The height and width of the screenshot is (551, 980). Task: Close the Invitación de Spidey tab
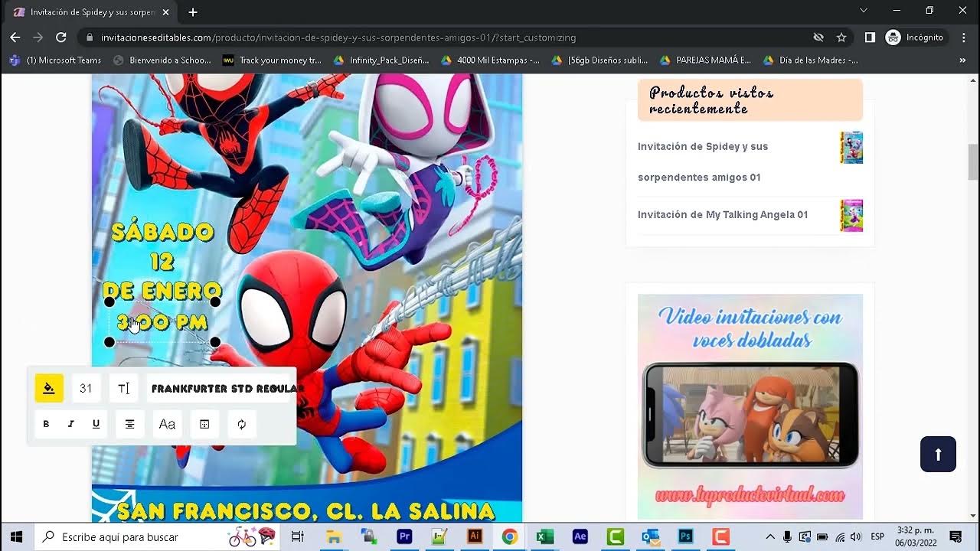coord(166,12)
